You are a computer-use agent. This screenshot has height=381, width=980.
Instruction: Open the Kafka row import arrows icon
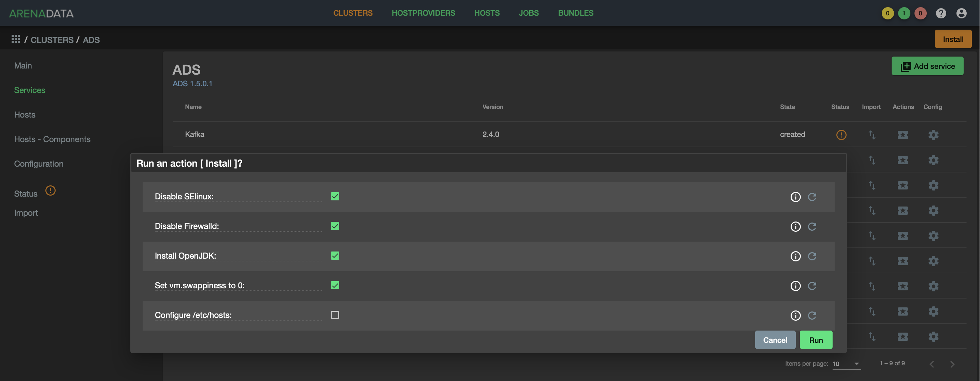pyautogui.click(x=872, y=135)
